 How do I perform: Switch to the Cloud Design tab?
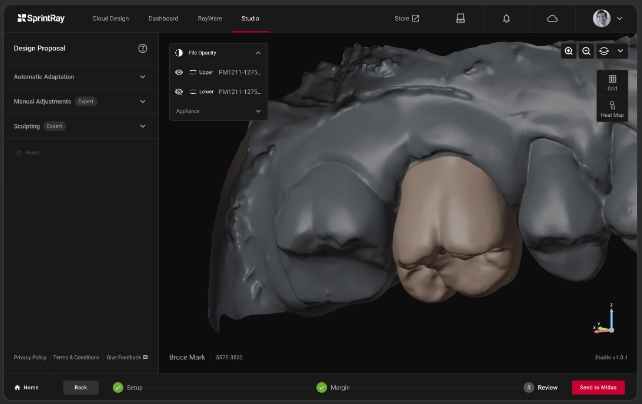pos(111,18)
